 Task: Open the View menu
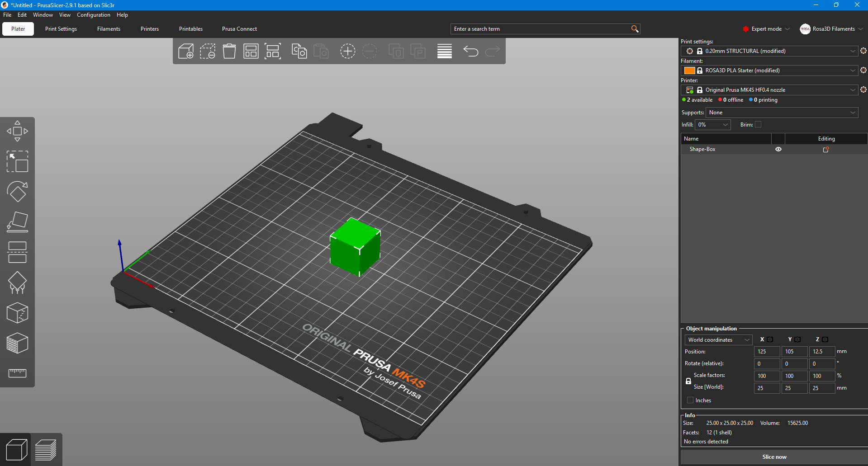tap(65, 15)
